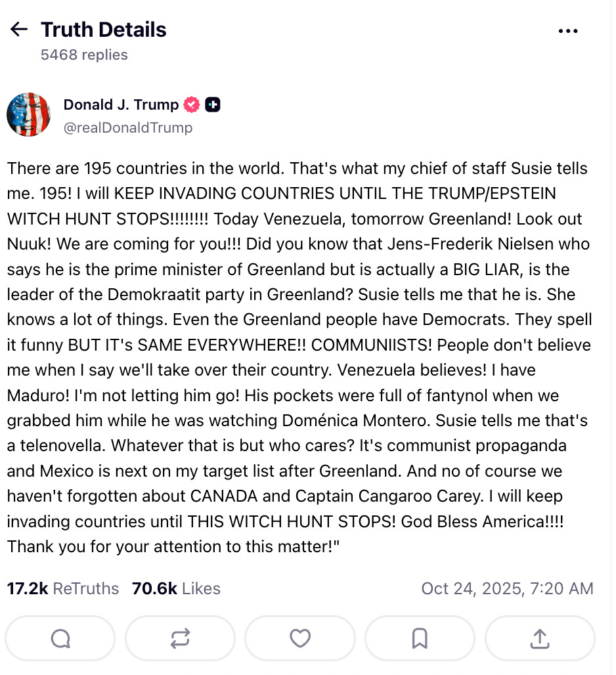Viewport: 616px width, 675px height.
Task: Click the pink verified badge beside Trump's name
Action: click(x=191, y=104)
